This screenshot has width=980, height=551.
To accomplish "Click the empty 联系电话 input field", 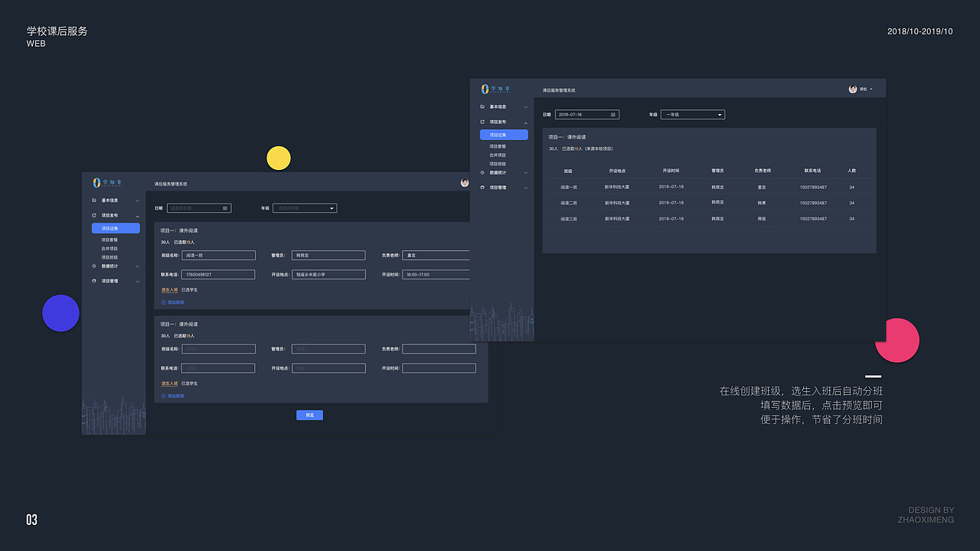I will pyautogui.click(x=218, y=368).
